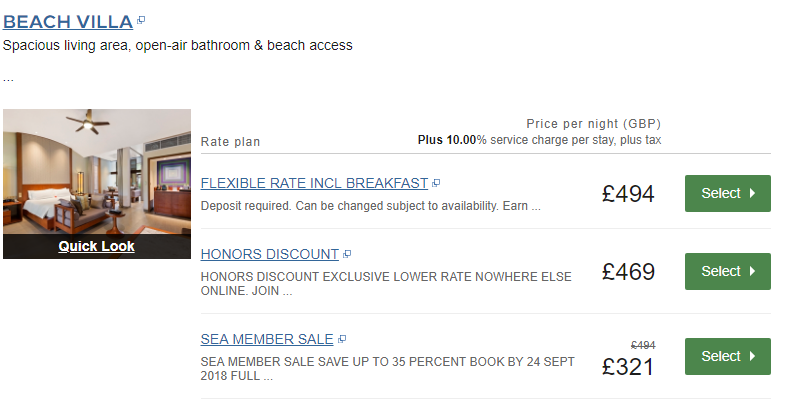801x417 pixels.
Task: Select the £469 Honors Discount rate
Action: coord(727,271)
